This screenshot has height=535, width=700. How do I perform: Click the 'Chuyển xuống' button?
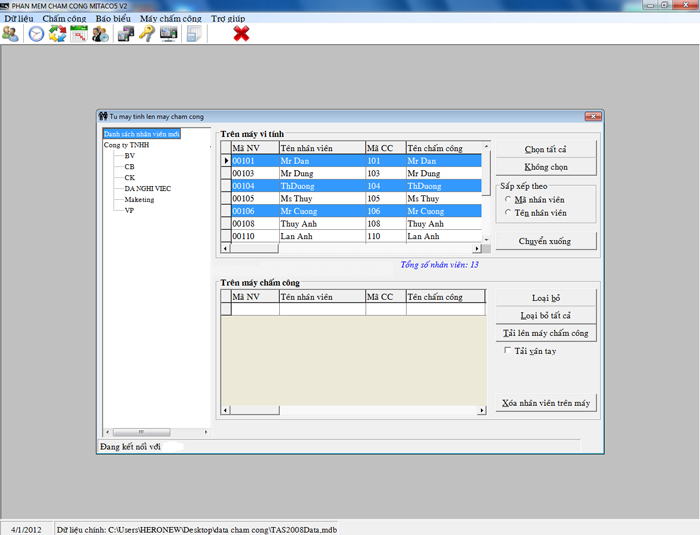tap(546, 241)
